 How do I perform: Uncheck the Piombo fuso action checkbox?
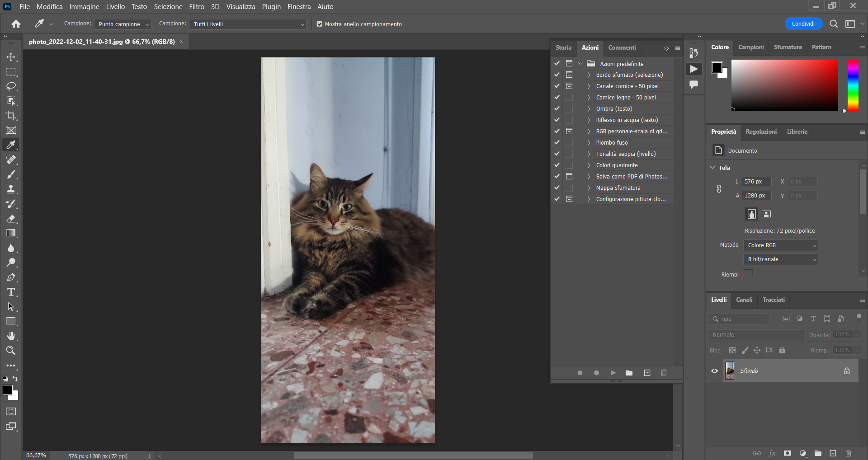(x=557, y=142)
